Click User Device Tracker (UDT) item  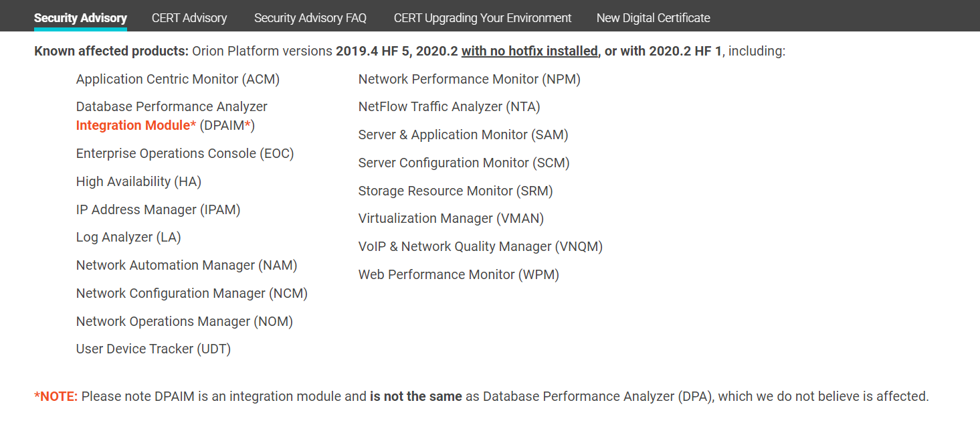pos(153,349)
